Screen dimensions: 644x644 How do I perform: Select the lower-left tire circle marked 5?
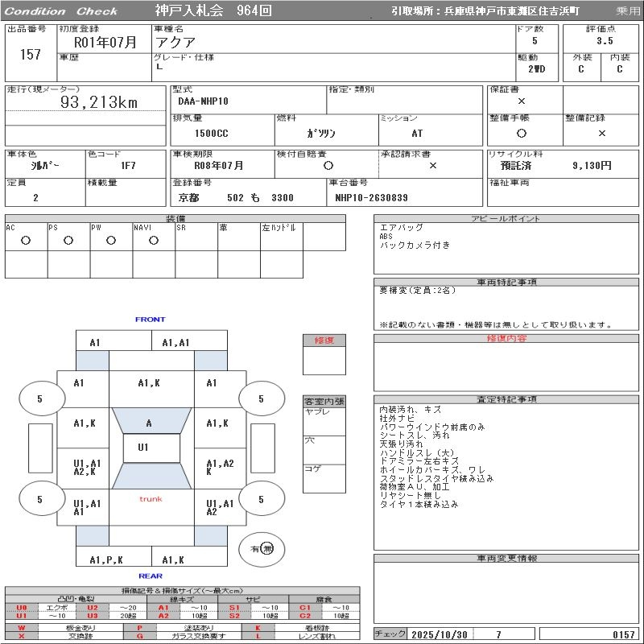click(40, 500)
